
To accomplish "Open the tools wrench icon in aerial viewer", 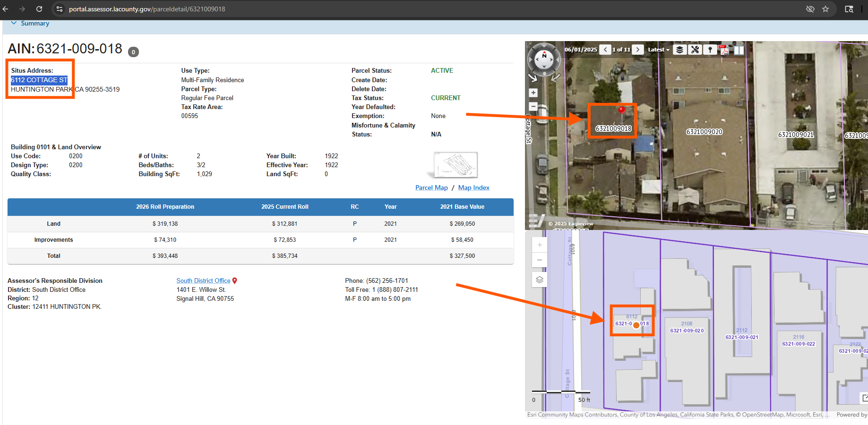I will click(x=695, y=50).
